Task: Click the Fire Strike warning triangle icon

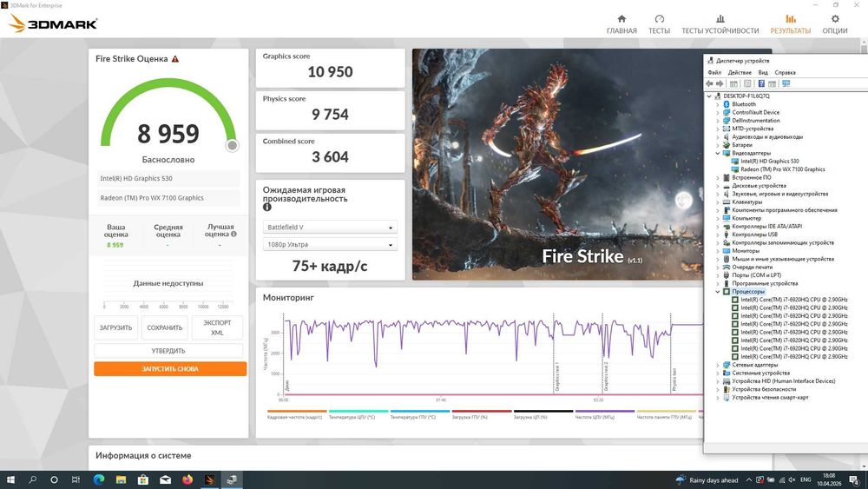Action: click(x=175, y=59)
